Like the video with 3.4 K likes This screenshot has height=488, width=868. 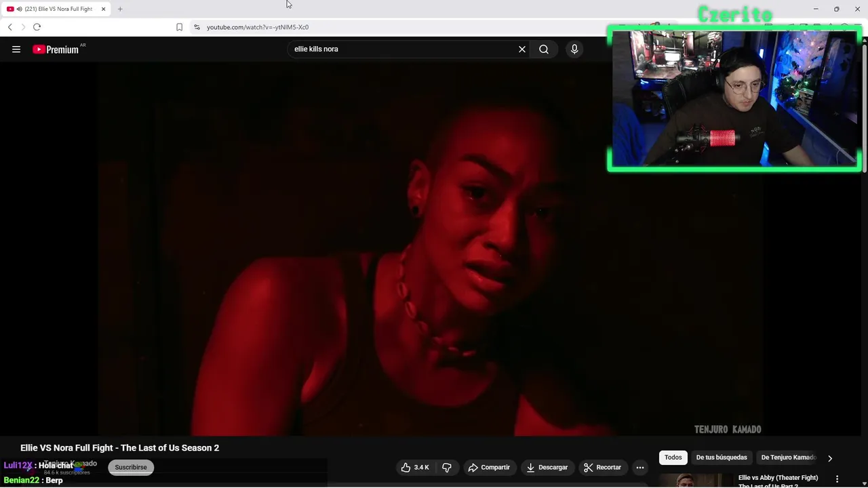(414, 467)
